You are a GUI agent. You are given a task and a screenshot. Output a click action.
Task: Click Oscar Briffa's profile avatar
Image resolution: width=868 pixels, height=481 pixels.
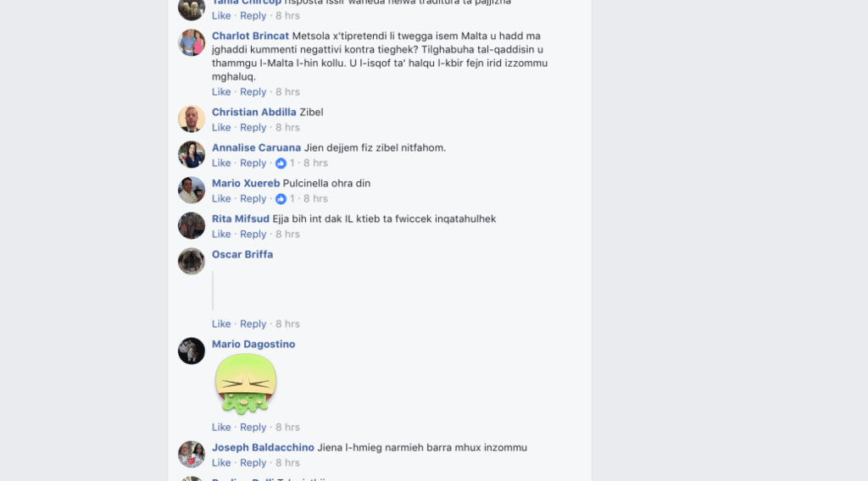click(x=192, y=261)
